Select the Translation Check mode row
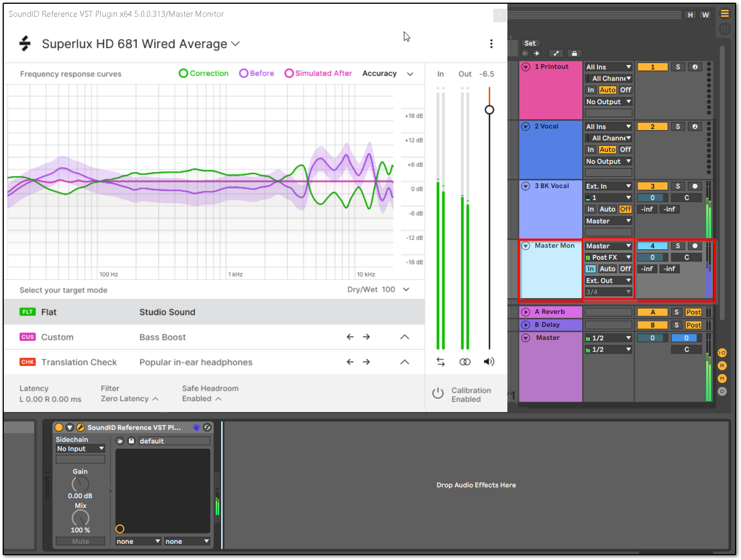This screenshot has height=560, width=741. coord(79,362)
